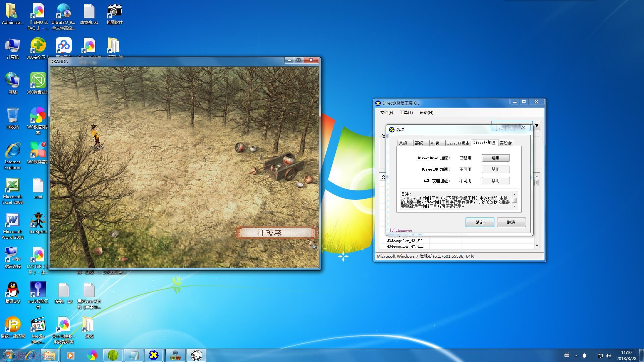Open the 回收站 Recycle Bin
The height and width of the screenshot is (362, 644).
click(12, 119)
